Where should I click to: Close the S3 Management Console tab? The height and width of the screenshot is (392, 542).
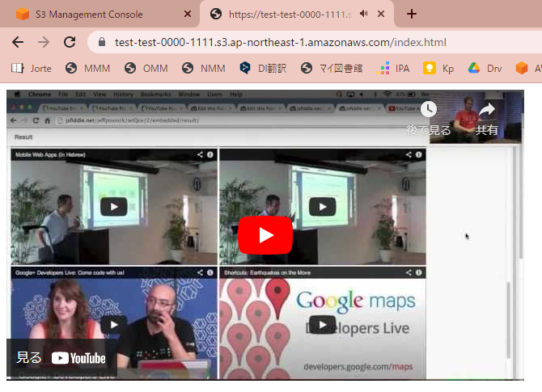tap(188, 14)
